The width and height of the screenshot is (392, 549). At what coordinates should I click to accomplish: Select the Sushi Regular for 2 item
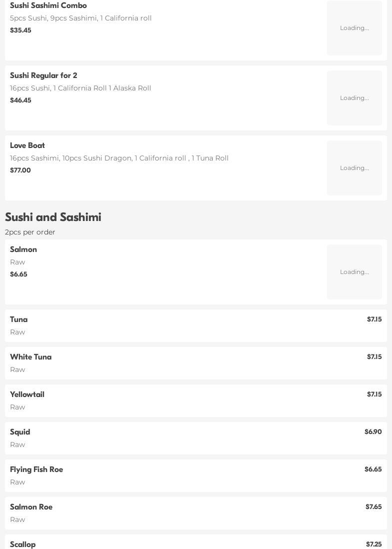(43, 75)
